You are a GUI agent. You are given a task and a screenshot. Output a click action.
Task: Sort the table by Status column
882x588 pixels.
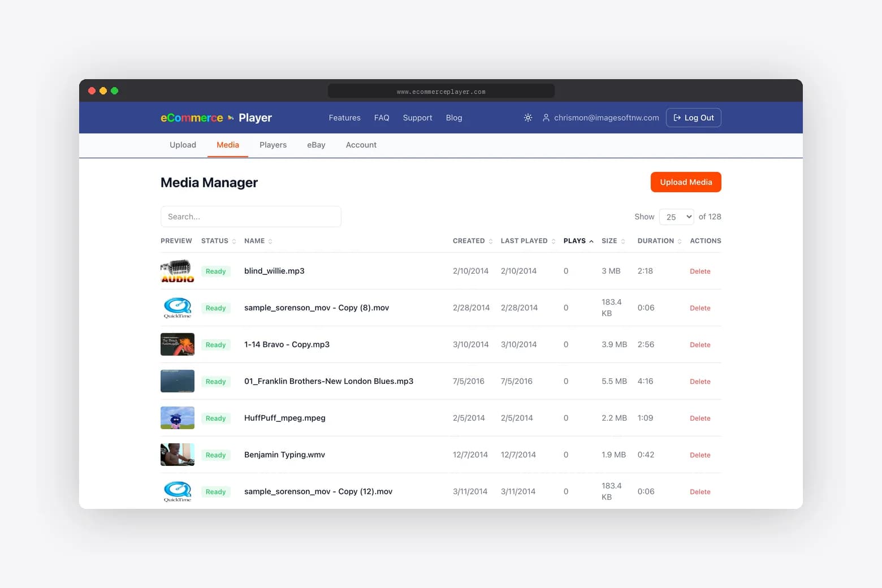[218, 241]
